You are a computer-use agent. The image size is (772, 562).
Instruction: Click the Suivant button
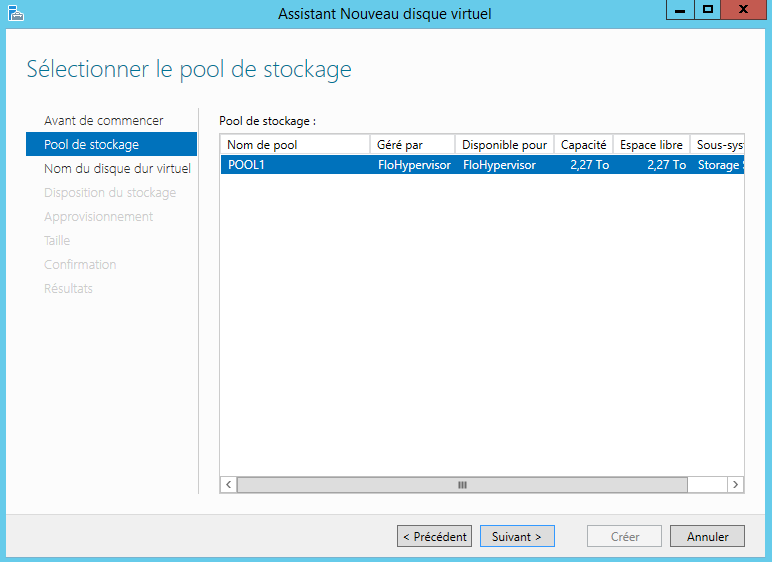(x=517, y=536)
